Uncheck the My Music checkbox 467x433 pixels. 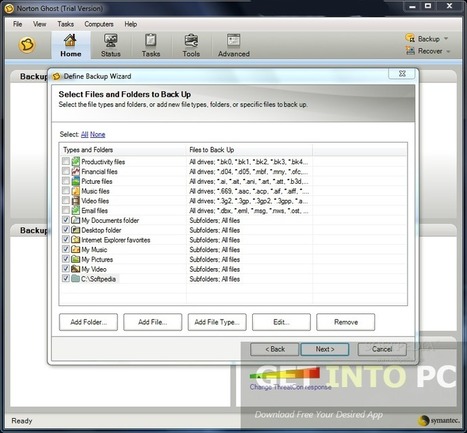point(66,249)
